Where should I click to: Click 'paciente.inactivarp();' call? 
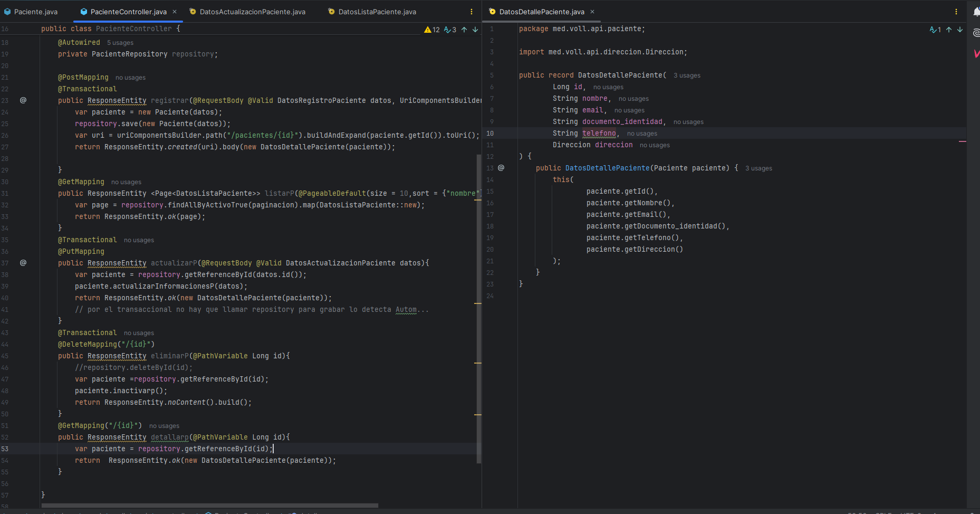[x=121, y=391]
